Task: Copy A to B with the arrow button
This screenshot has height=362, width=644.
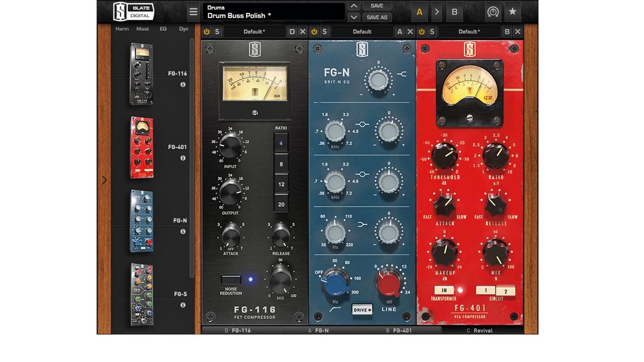Action: (x=437, y=12)
